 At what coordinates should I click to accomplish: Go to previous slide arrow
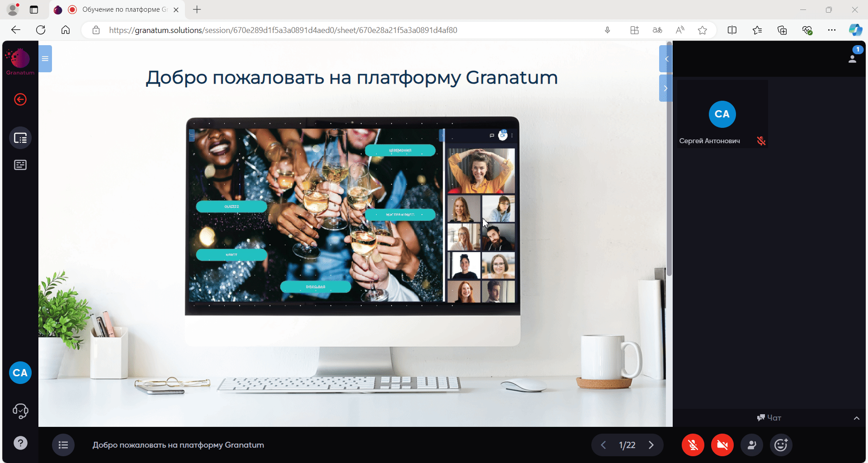(x=603, y=445)
